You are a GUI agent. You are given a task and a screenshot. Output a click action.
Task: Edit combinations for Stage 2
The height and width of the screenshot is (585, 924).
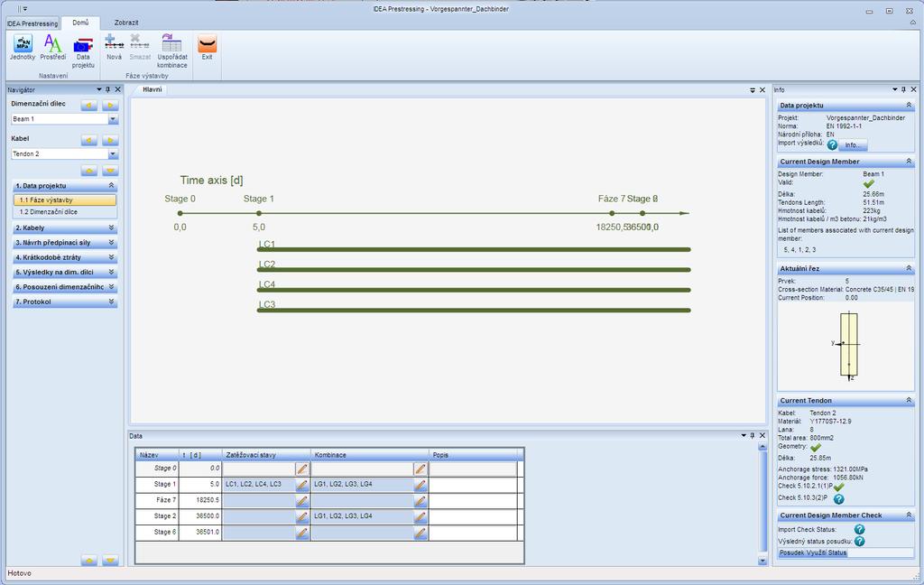tap(420, 516)
